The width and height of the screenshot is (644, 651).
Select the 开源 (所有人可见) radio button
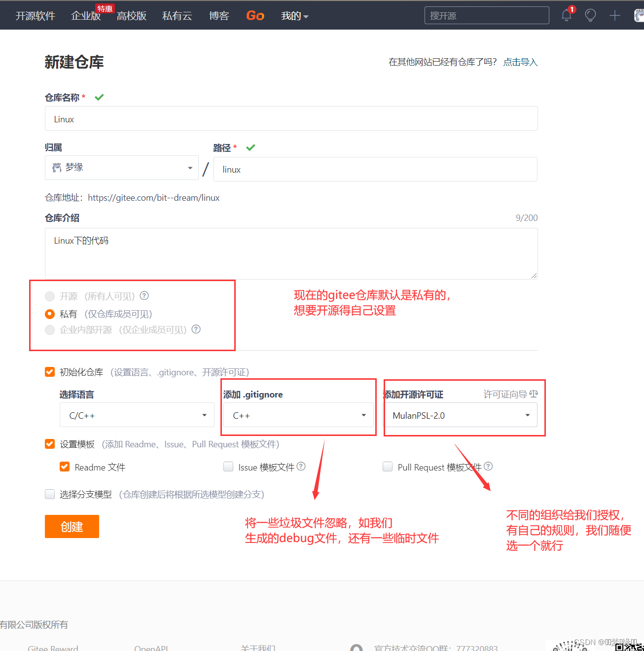click(50, 296)
